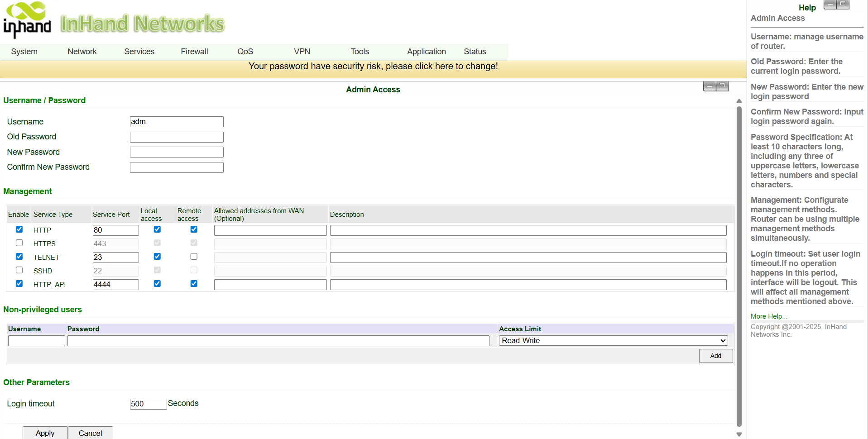This screenshot has width=868, height=439.
Task: Click the Login timeout seconds field
Action: click(x=149, y=404)
